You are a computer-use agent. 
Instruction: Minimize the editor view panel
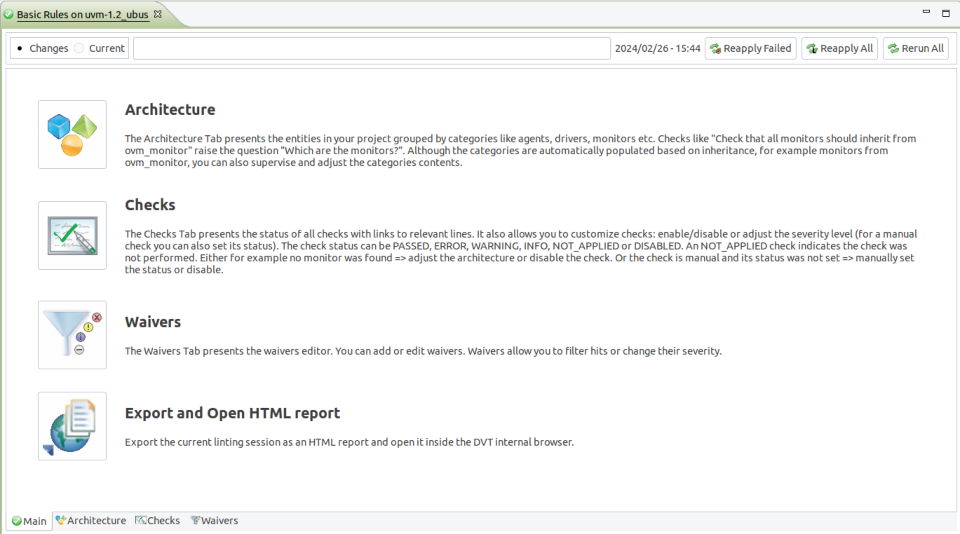[x=926, y=12]
